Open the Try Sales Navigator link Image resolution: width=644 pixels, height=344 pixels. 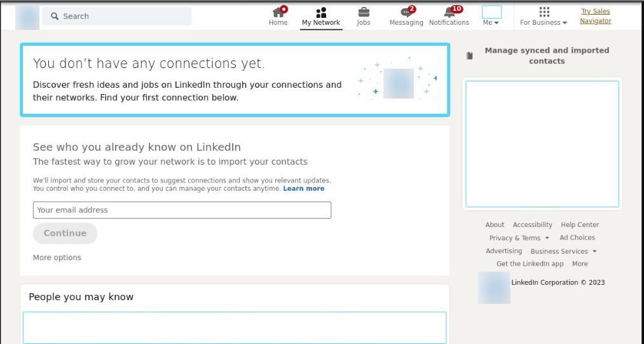(596, 16)
